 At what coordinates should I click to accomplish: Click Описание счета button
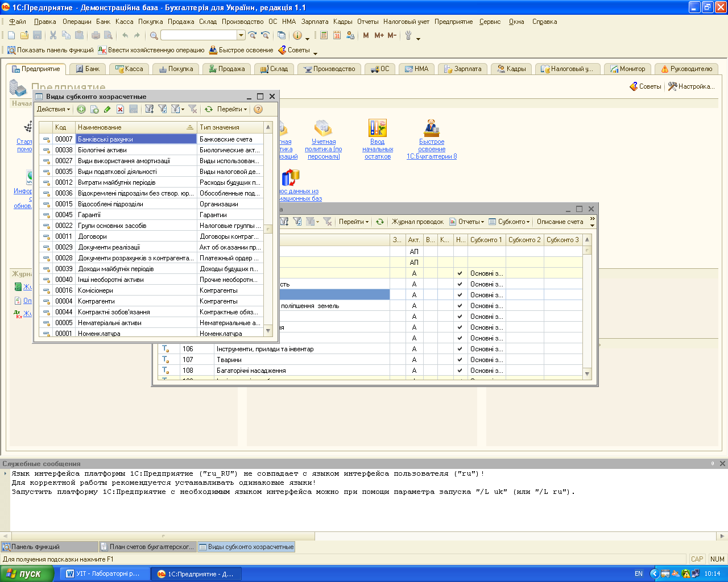pyautogui.click(x=560, y=222)
